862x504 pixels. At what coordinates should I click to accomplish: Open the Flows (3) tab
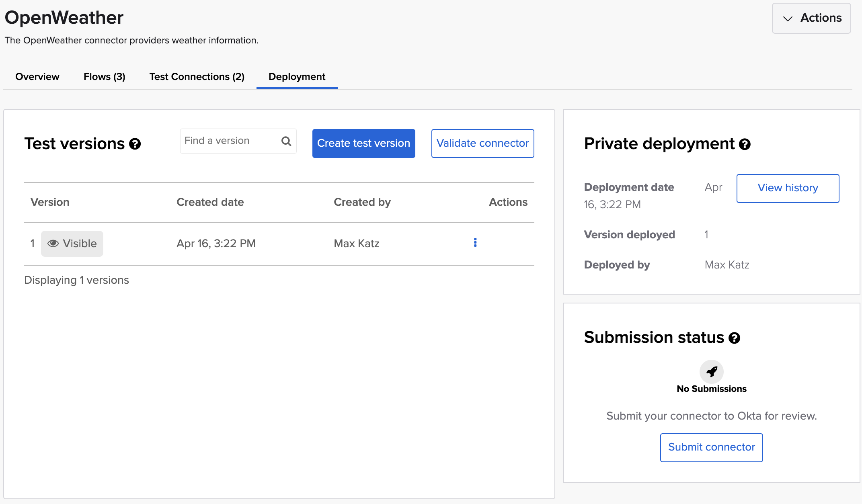(x=105, y=77)
